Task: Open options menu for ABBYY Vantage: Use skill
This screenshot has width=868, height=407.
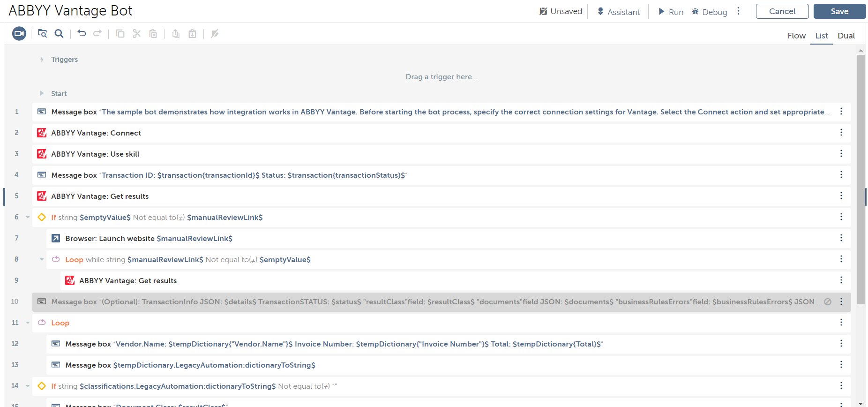Action: coord(841,154)
